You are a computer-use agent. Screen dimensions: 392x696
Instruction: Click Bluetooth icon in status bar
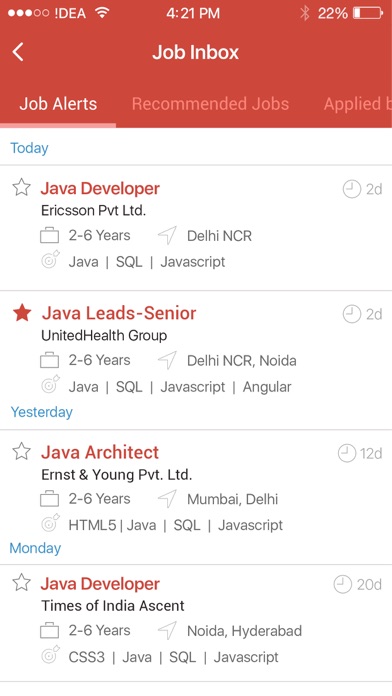[305, 13]
